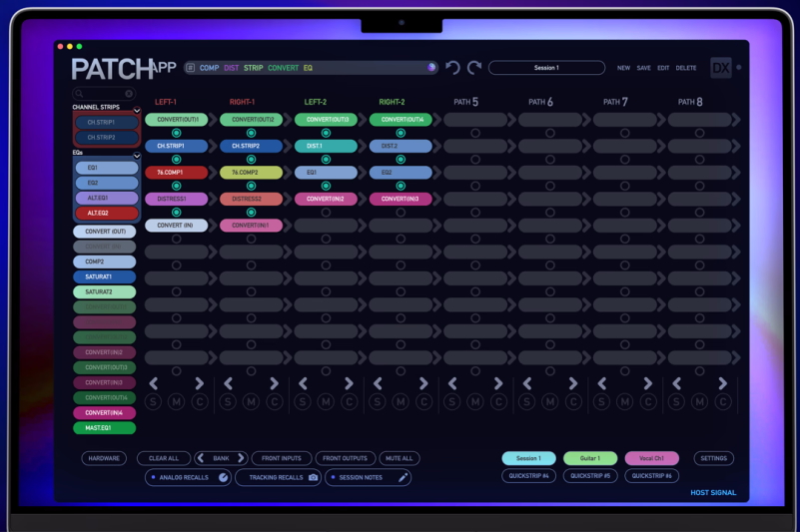Click arrow after 76.COMP2 module
800x532 pixels.
[287, 173]
